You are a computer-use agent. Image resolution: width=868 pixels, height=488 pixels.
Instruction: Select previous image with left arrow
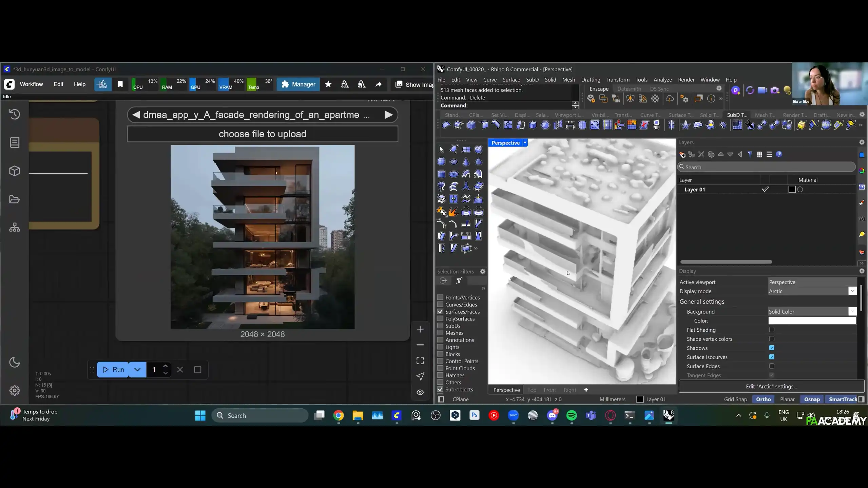point(136,115)
